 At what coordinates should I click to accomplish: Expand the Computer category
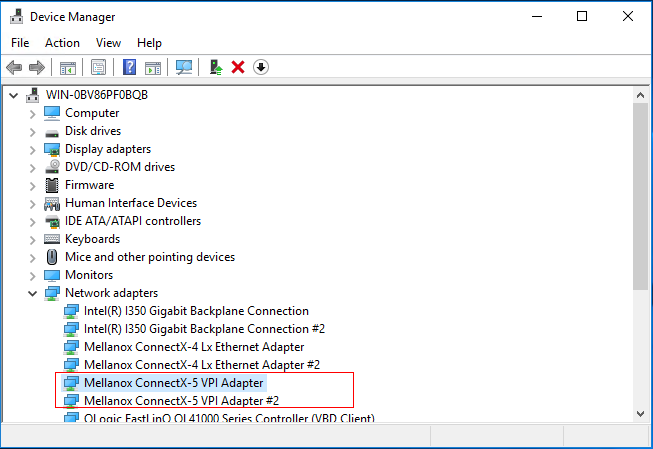point(32,114)
